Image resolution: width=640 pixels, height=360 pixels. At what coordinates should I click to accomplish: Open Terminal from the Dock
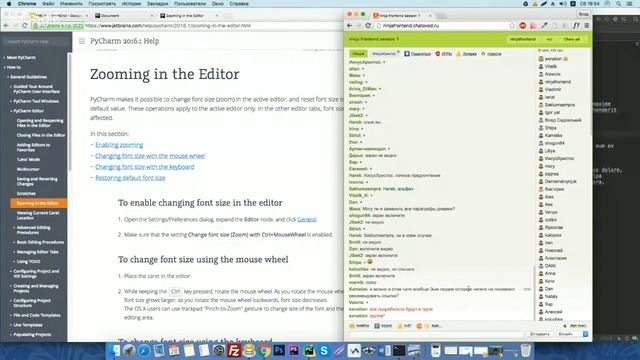399,351
